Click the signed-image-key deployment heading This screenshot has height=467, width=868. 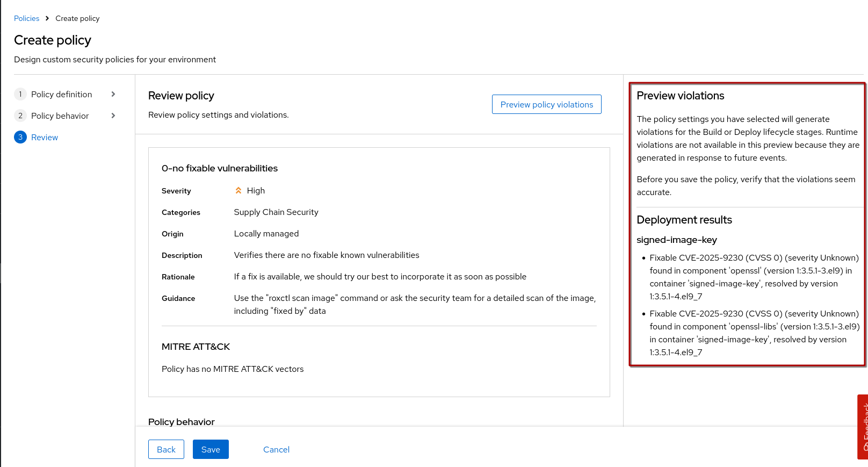pyautogui.click(x=676, y=240)
